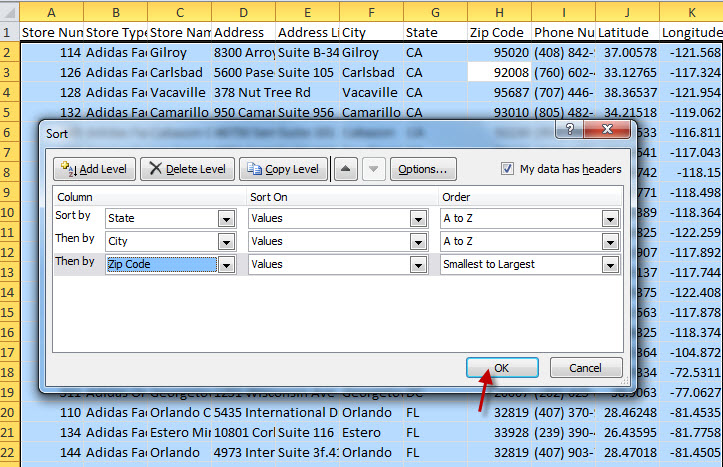
Task: Click the Column heading in sort list
Action: tap(75, 197)
